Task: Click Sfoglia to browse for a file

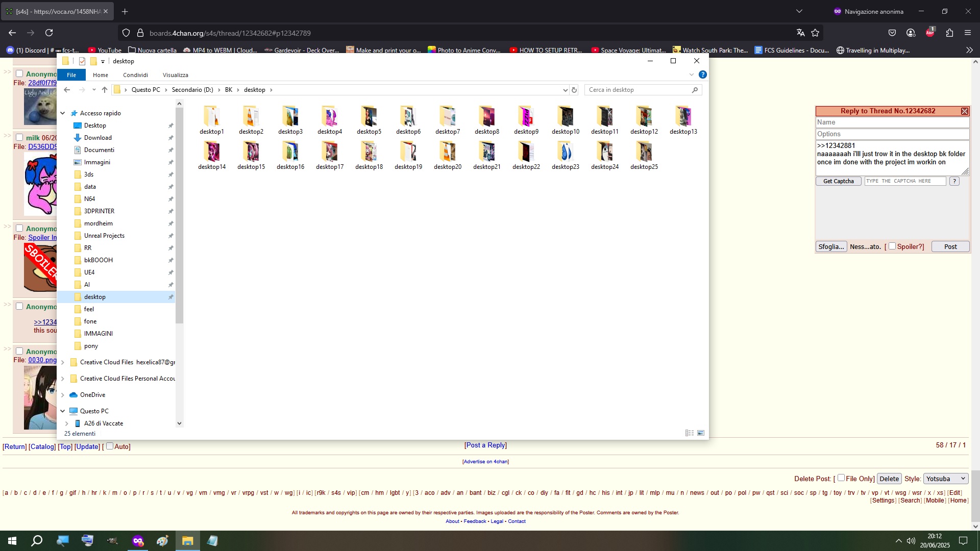Action: point(831,246)
